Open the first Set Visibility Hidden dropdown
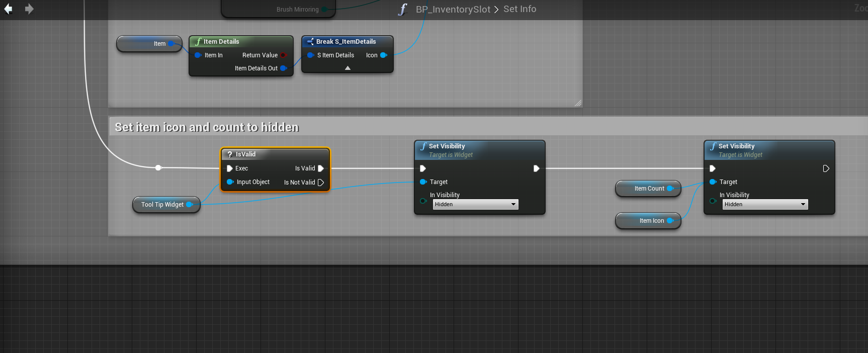The width and height of the screenshot is (868, 353). coord(475,204)
